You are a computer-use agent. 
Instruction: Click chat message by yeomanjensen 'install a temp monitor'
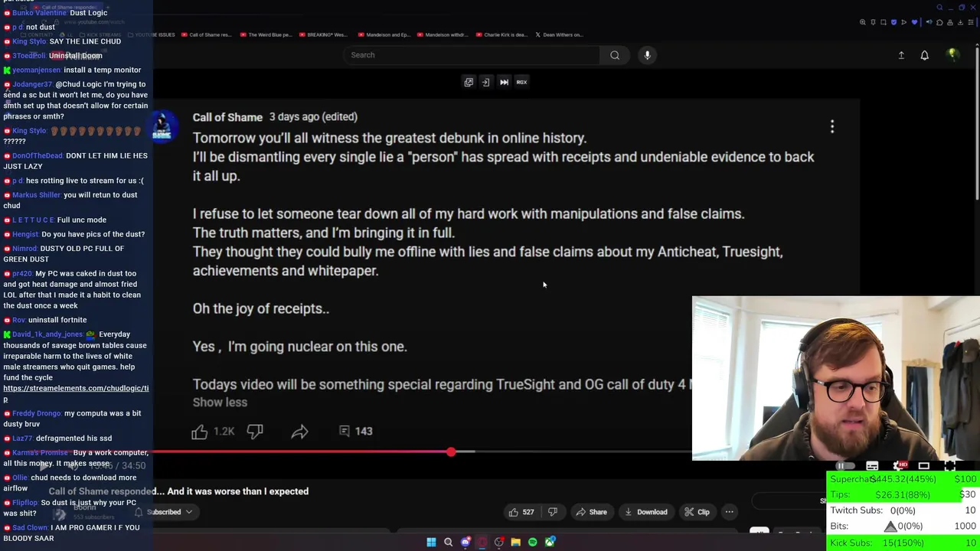[x=103, y=70]
